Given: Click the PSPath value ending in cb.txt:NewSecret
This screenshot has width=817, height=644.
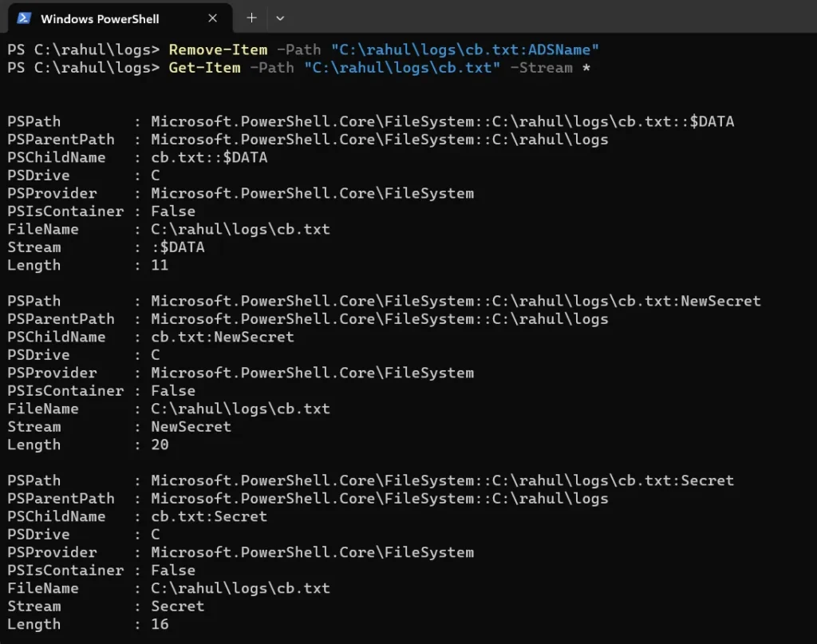Looking at the screenshot, I should pos(456,301).
